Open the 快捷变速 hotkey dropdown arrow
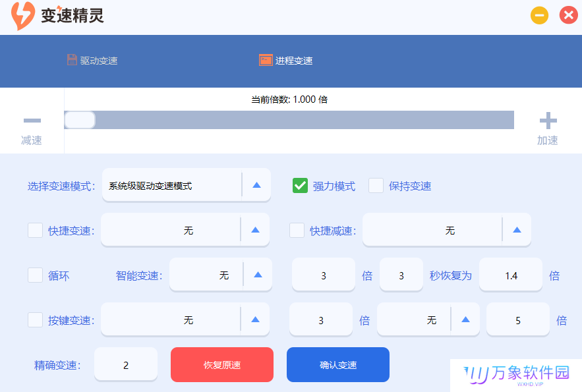 pyautogui.click(x=255, y=230)
